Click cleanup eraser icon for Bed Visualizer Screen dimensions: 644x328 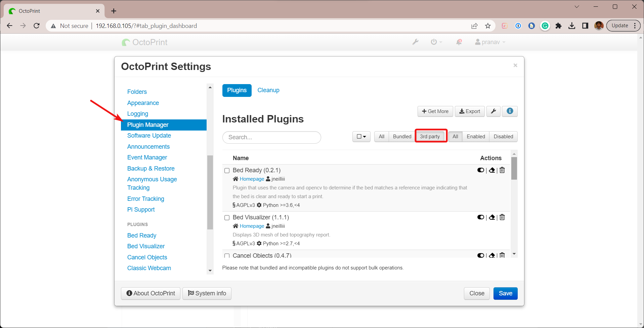[492, 217]
